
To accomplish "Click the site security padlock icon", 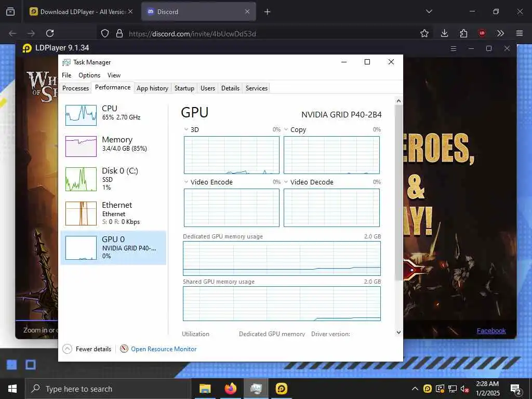I will [x=119, y=33].
